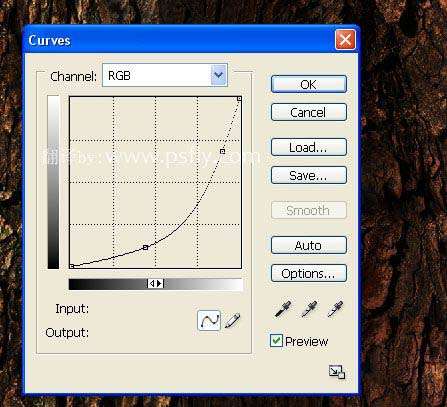This screenshot has width=447, height=407.
Task: Select the white point eyedropper
Action: click(x=335, y=309)
